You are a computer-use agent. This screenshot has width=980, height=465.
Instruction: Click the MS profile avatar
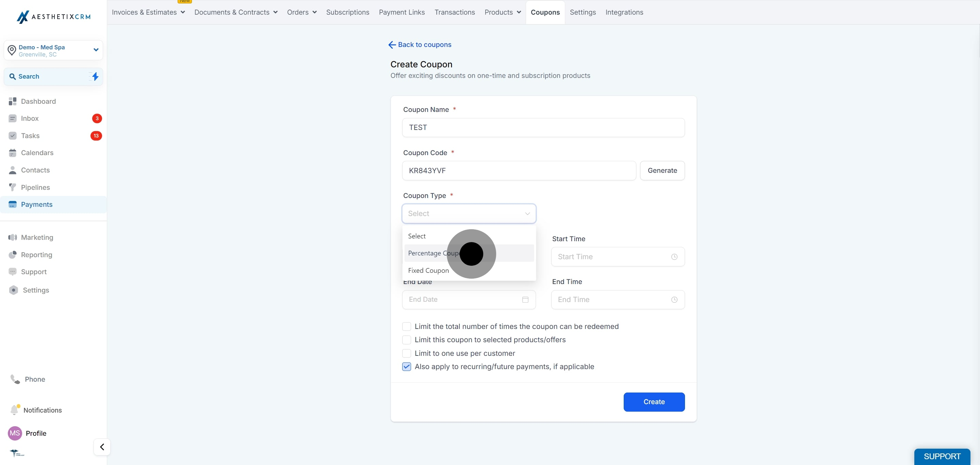tap(15, 433)
